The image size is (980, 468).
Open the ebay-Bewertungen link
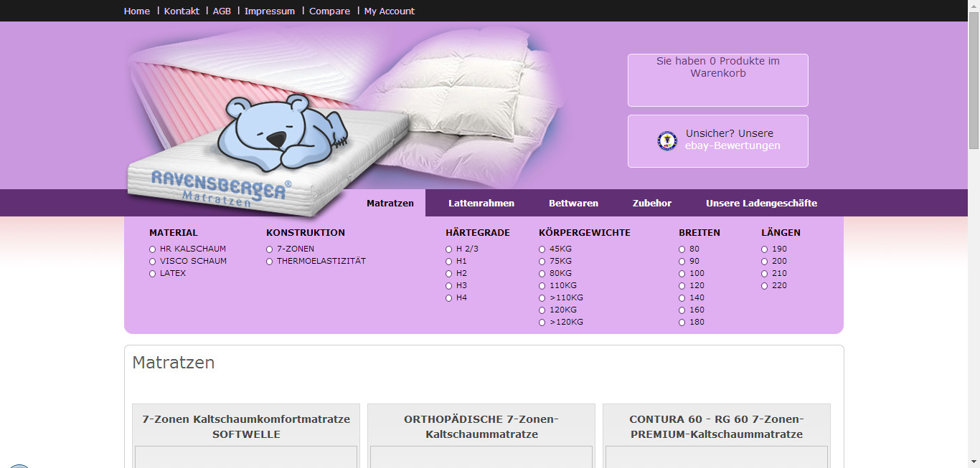[732, 145]
